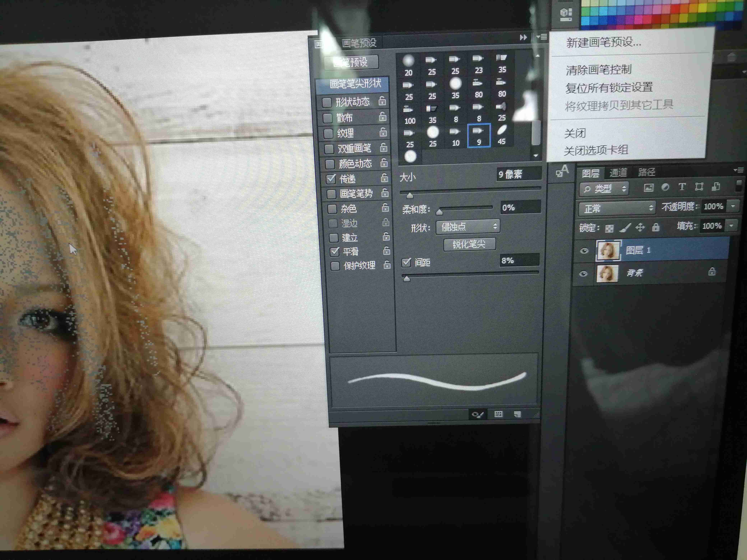The image size is (747, 560).
Task: Enable 散布 checkbox
Action: 328,118
